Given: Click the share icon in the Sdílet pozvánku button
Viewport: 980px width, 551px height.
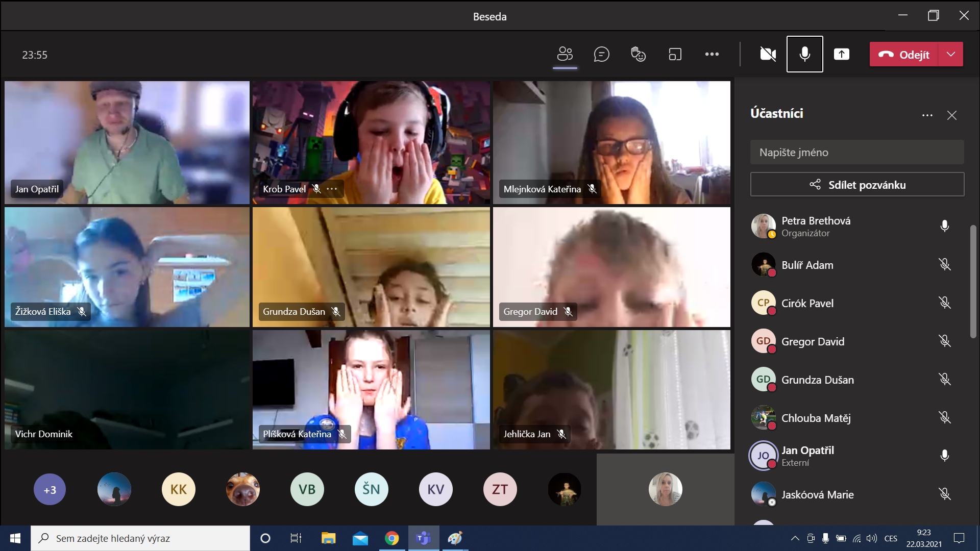Looking at the screenshot, I should tap(815, 185).
